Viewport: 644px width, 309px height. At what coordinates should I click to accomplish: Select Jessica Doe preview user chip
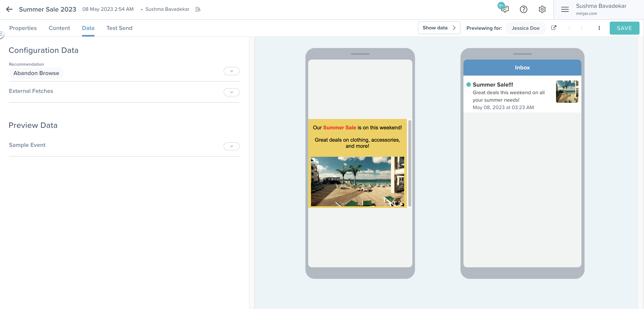[525, 28]
